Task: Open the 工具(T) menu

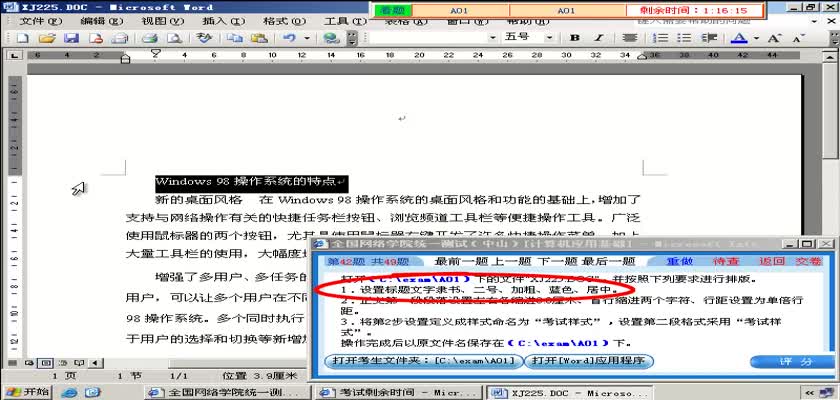Action: pyautogui.click(x=346, y=21)
